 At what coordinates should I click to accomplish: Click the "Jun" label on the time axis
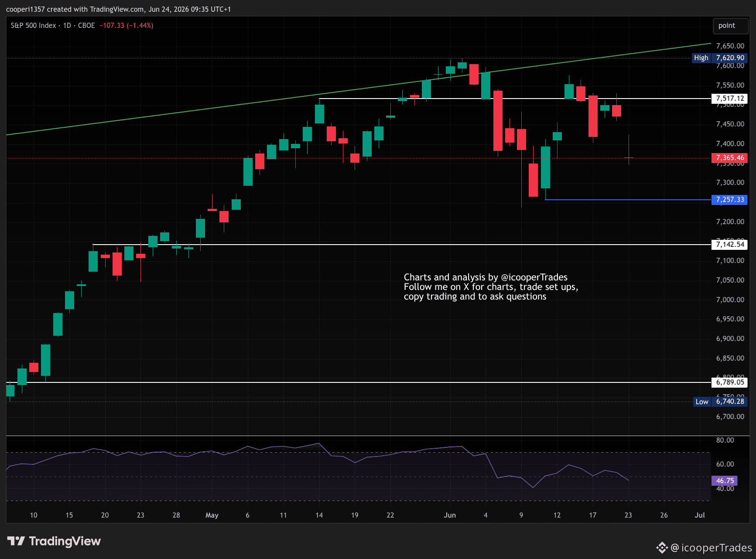450,515
